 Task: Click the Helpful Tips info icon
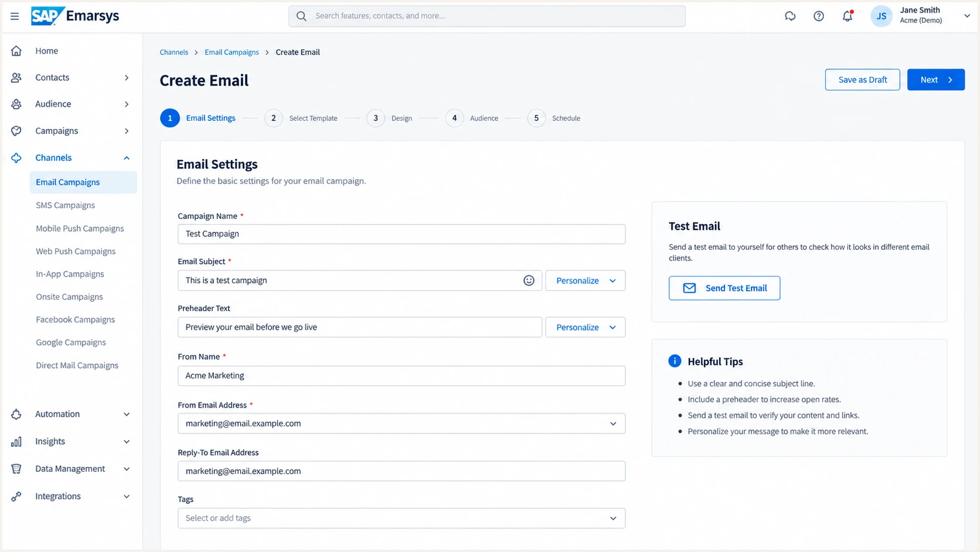(675, 361)
